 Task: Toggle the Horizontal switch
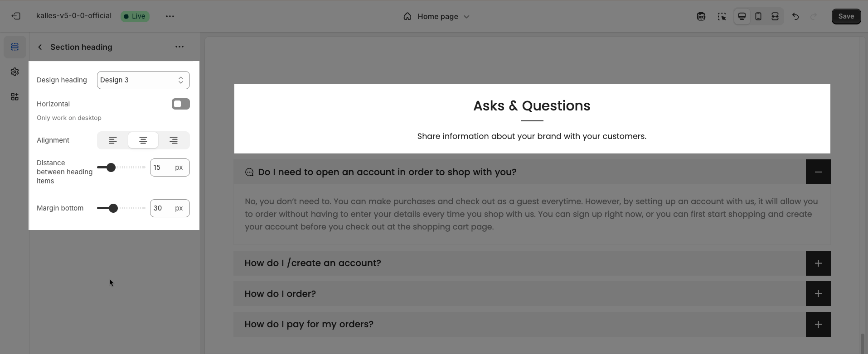coord(181,104)
